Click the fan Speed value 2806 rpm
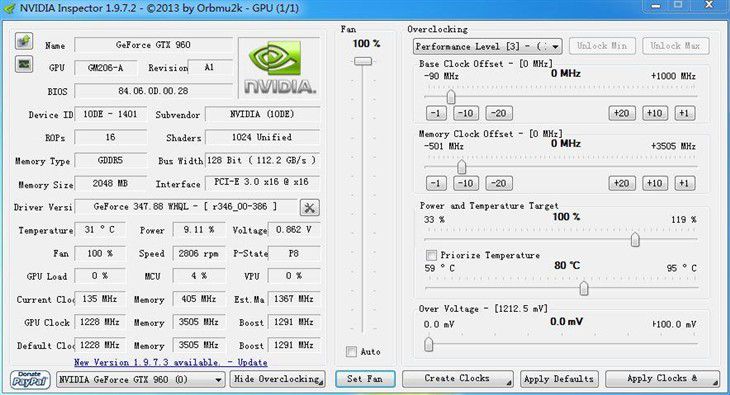Viewport: 730px width, 395px height. 198,253
